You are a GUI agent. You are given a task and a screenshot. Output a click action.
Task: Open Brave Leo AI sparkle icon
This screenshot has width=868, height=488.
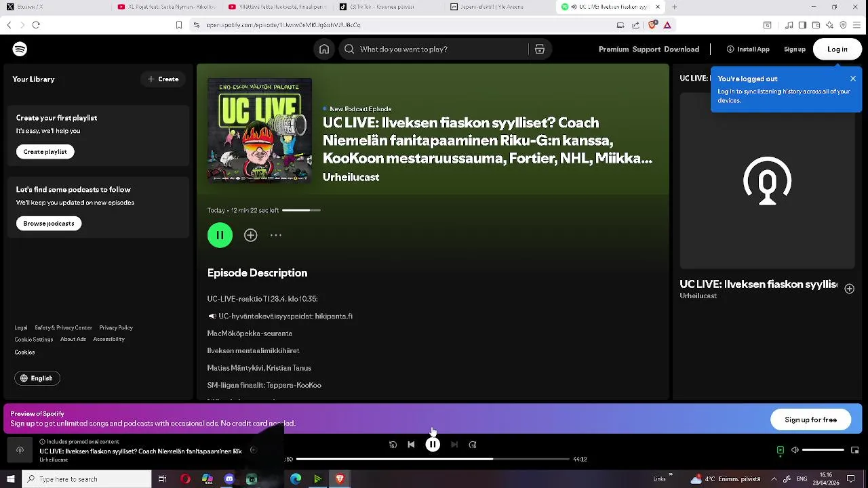(829, 25)
